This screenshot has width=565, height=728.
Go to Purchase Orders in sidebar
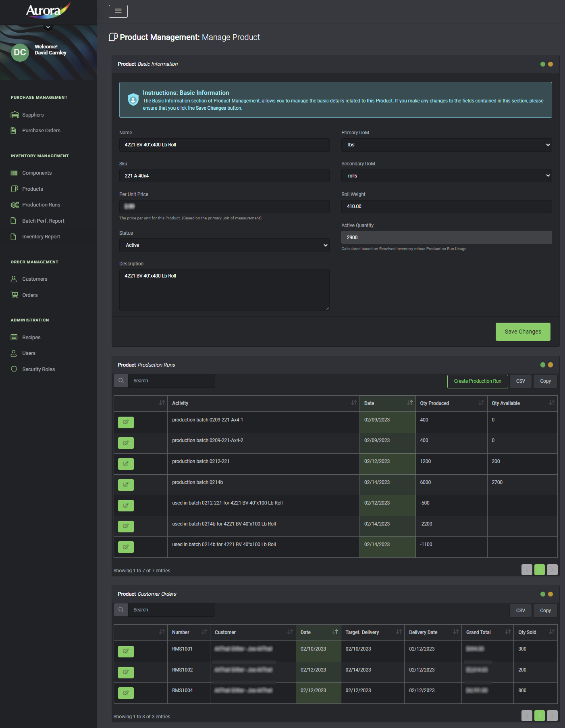pyautogui.click(x=41, y=131)
